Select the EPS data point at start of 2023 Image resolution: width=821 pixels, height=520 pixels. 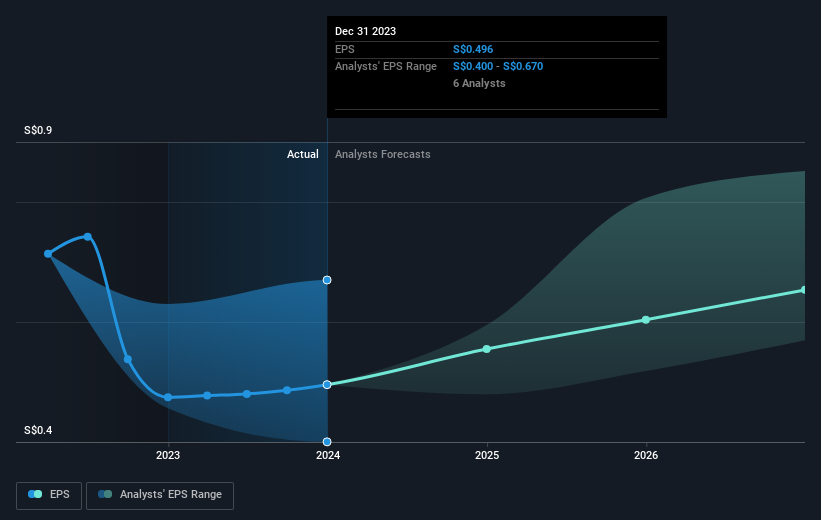(168, 397)
